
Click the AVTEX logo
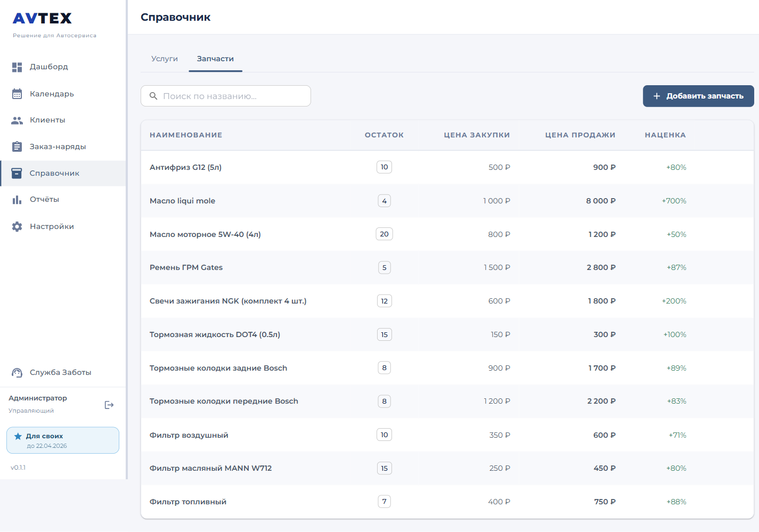(x=42, y=19)
